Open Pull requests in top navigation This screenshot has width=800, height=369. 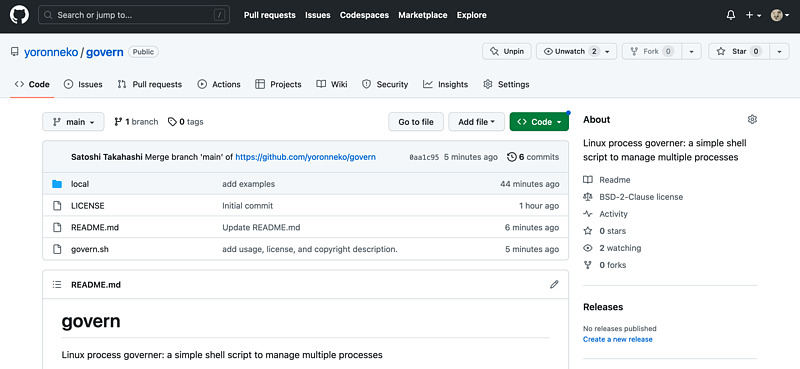point(269,15)
